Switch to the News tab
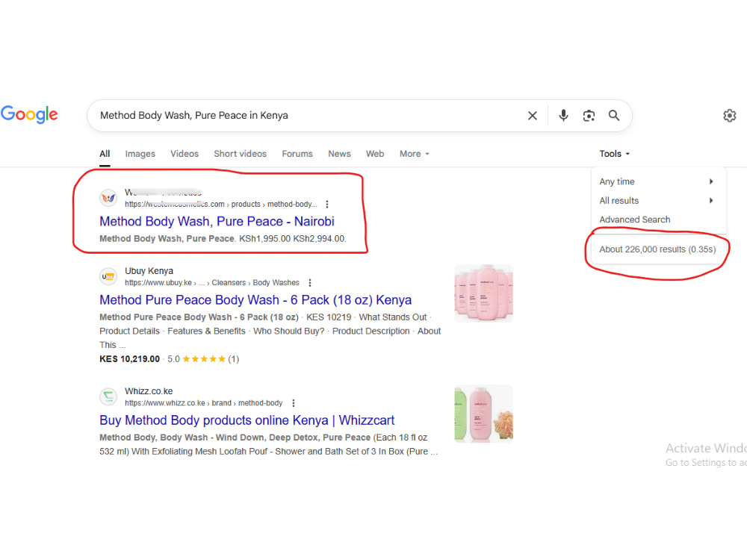Screen dimensions: 747x560 coord(339,154)
